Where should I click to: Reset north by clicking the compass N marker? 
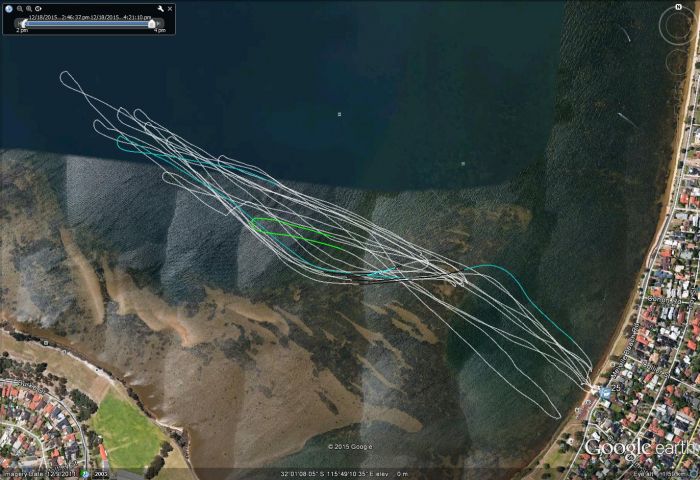[x=677, y=8]
